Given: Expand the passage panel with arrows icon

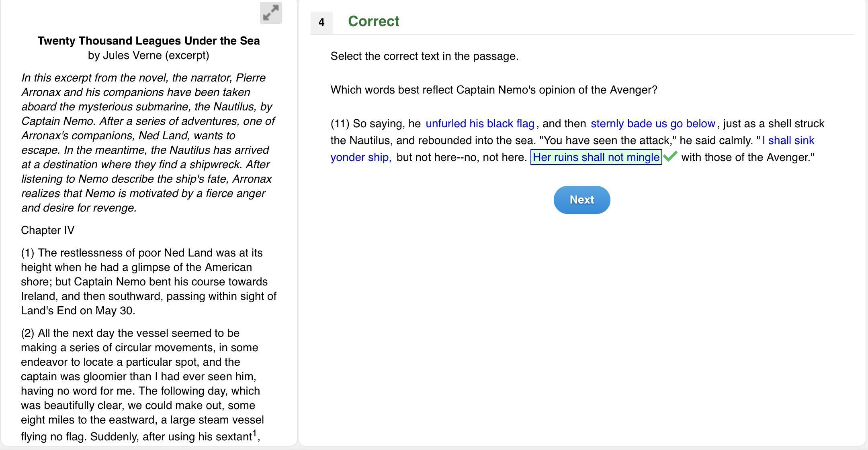Looking at the screenshot, I should (270, 13).
